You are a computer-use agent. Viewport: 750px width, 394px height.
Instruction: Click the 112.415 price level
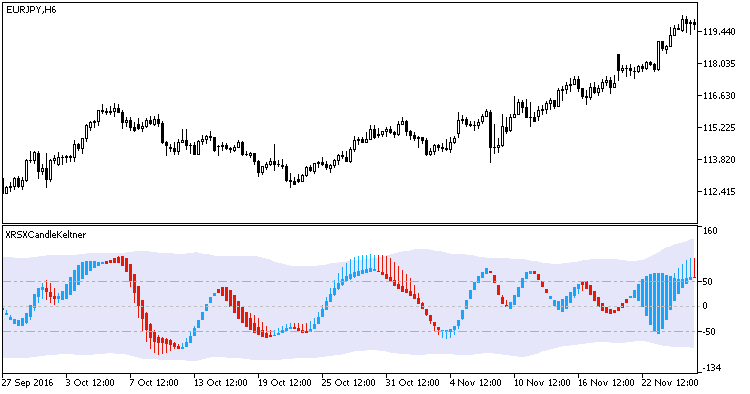tap(719, 192)
